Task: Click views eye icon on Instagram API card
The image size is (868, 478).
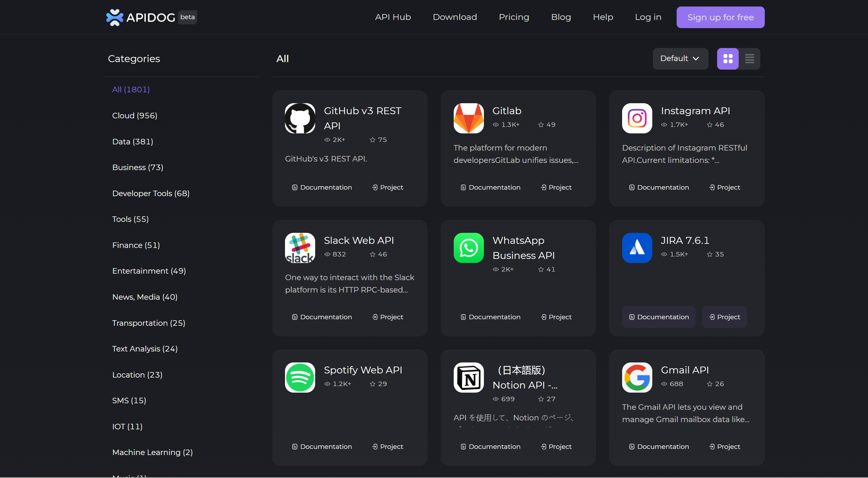Action: (664, 125)
